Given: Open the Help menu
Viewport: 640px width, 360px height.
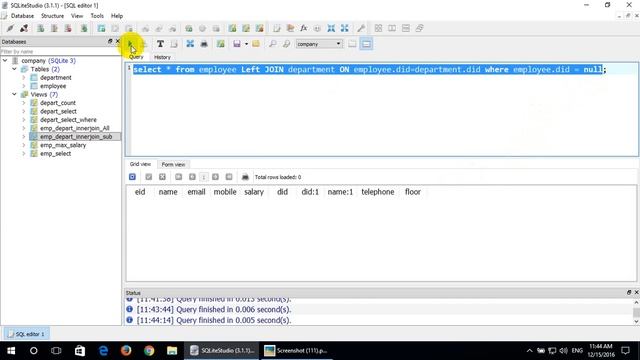Looking at the screenshot, I should pyautogui.click(x=117, y=16).
